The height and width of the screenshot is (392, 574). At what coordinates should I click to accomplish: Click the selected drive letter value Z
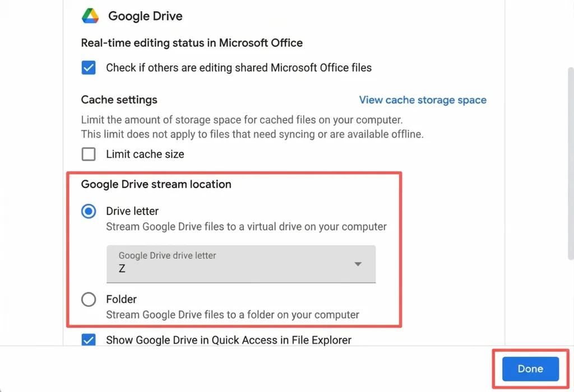[122, 269]
